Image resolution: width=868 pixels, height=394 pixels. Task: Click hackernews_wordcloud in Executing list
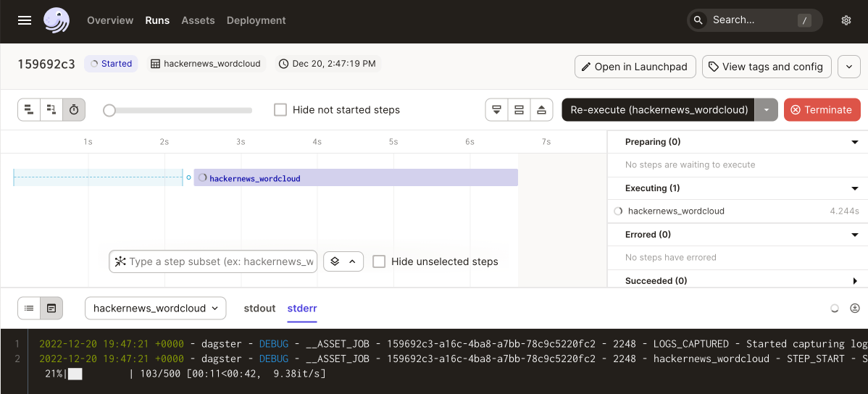pos(676,211)
